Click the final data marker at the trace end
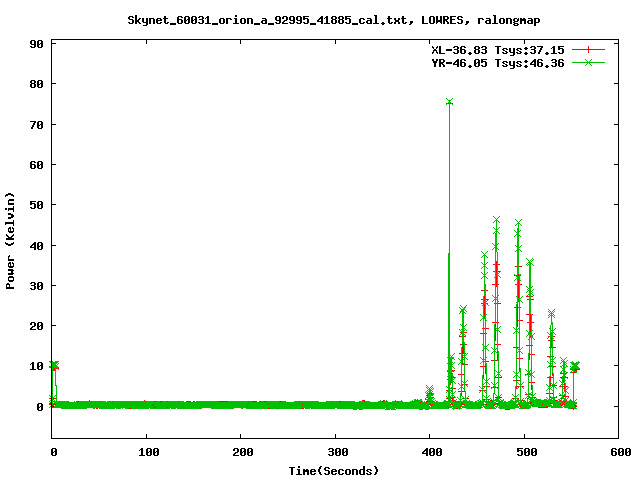This screenshot has width=640, height=480. [575, 366]
